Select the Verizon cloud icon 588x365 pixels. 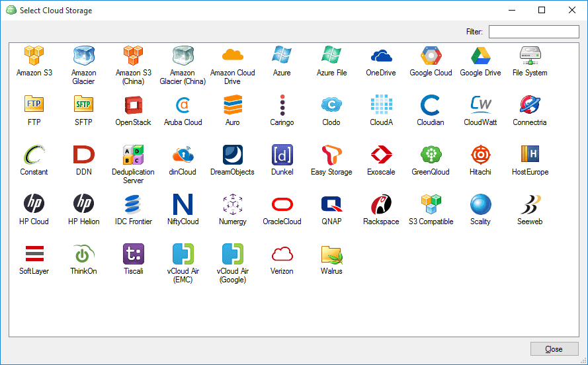tap(282, 254)
